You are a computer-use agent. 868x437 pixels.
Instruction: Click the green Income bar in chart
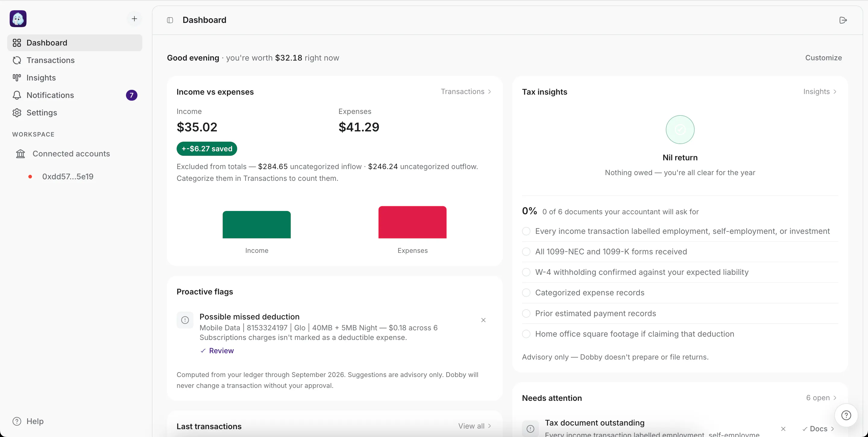tap(256, 225)
